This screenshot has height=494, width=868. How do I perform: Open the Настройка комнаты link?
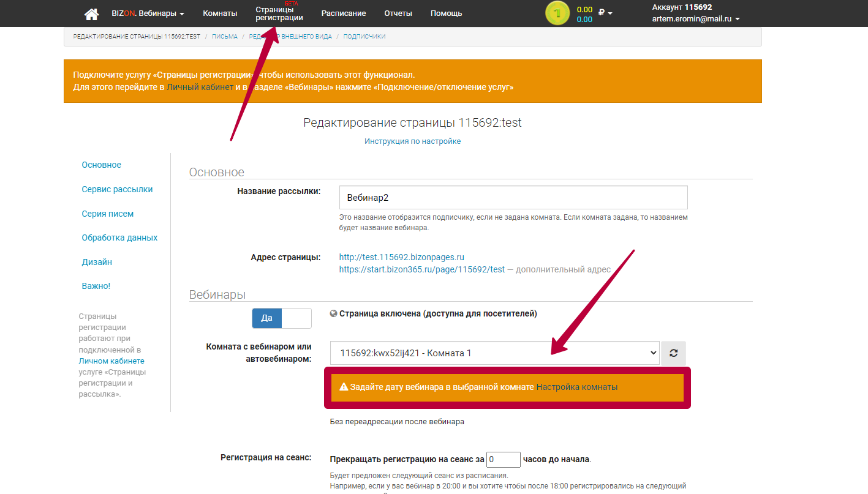(x=576, y=387)
